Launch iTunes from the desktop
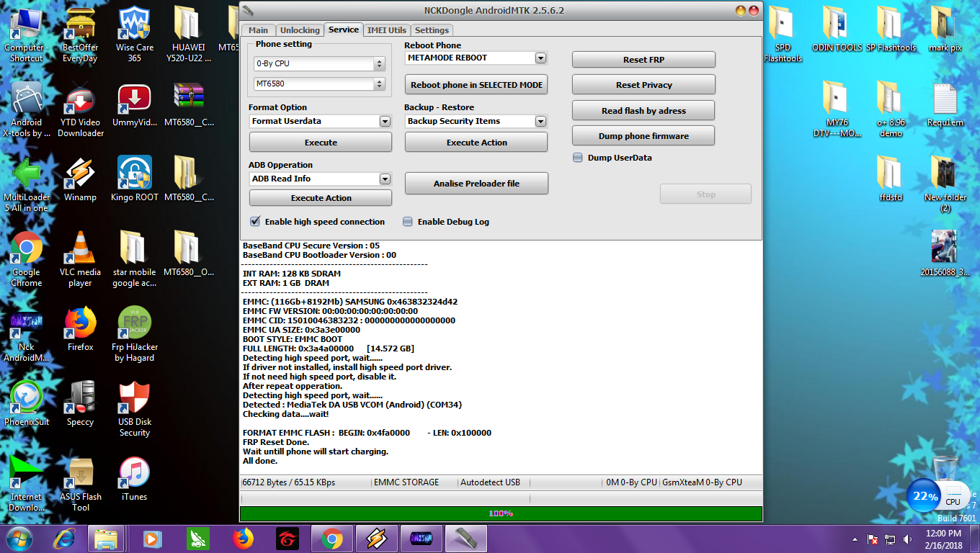980x553 pixels. click(134, 478)
